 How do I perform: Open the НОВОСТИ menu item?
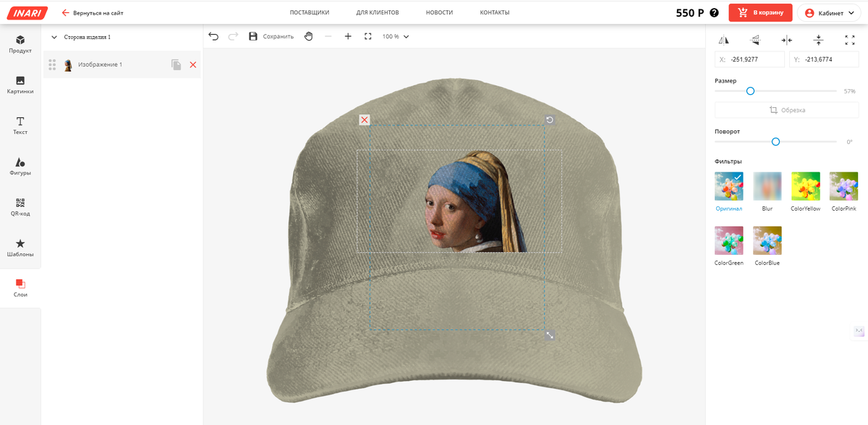coord(440,12)
